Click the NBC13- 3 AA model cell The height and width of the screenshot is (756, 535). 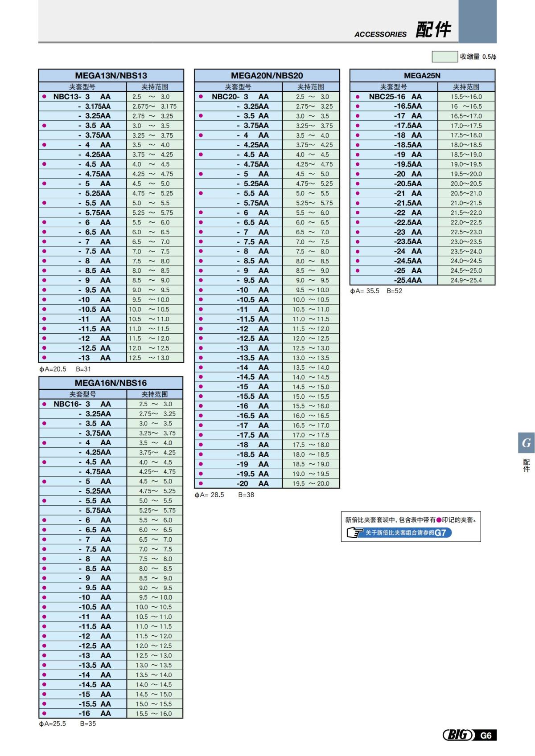pos(82,97)
